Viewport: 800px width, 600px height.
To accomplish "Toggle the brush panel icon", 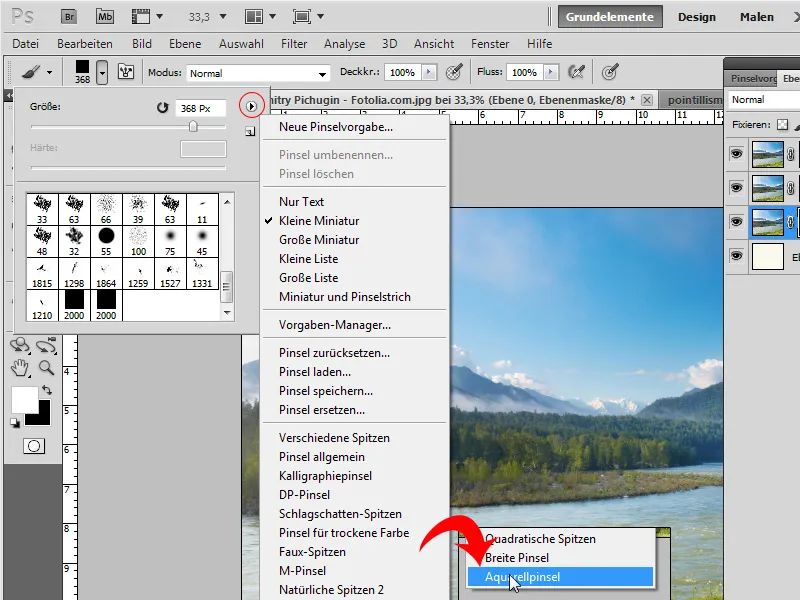I will point(126,72).
